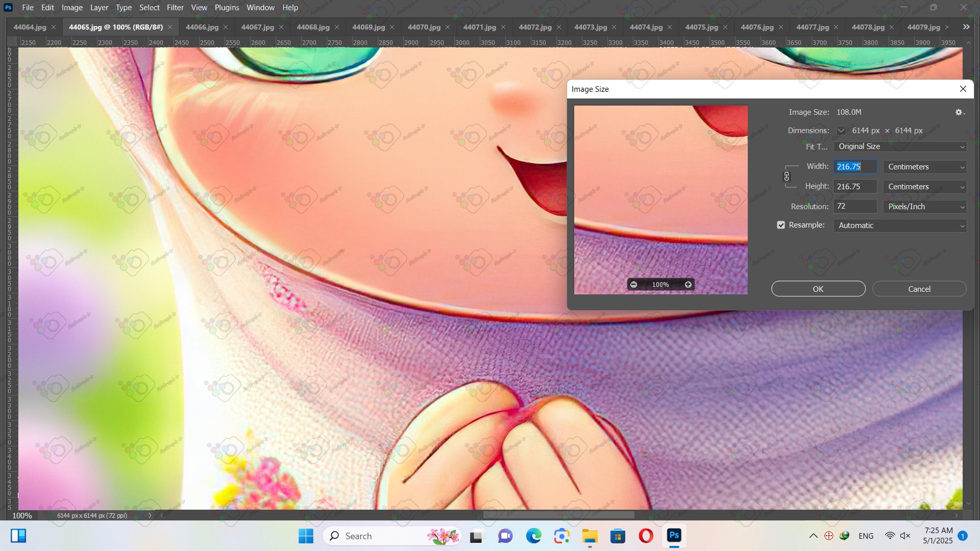980x551 pixels.
Task: Open File Explorer from taskbar
Action: [x=590, y=536]
